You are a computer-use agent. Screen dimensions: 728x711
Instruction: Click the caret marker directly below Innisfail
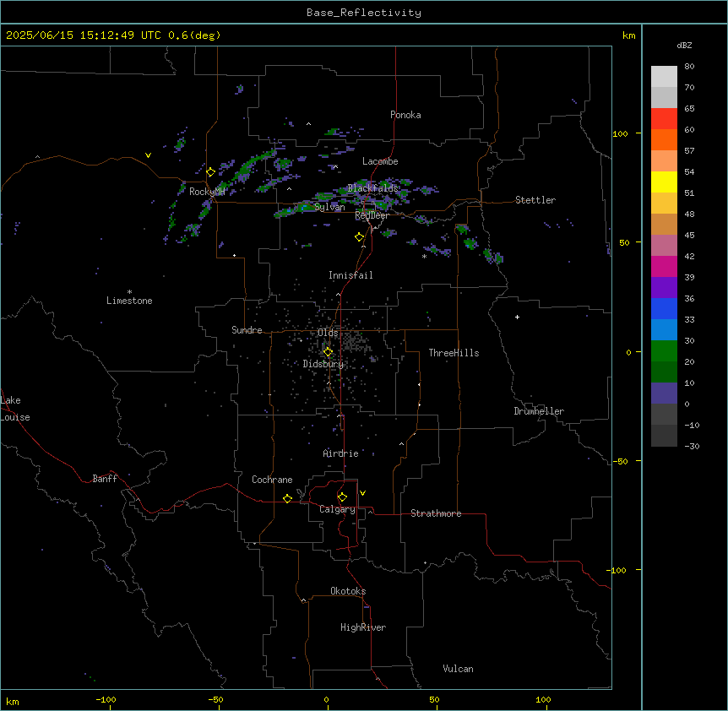coord(338,294)
